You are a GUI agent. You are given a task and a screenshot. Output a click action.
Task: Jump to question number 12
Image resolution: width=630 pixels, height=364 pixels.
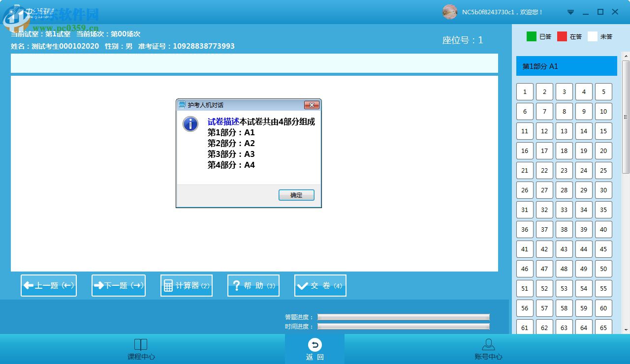[x=544, y=131]
